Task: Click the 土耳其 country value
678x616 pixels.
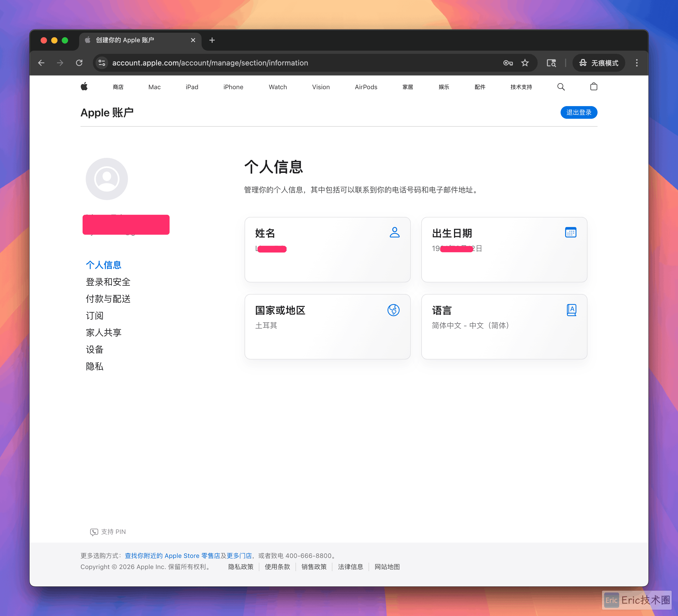Action: coord(266,325)
